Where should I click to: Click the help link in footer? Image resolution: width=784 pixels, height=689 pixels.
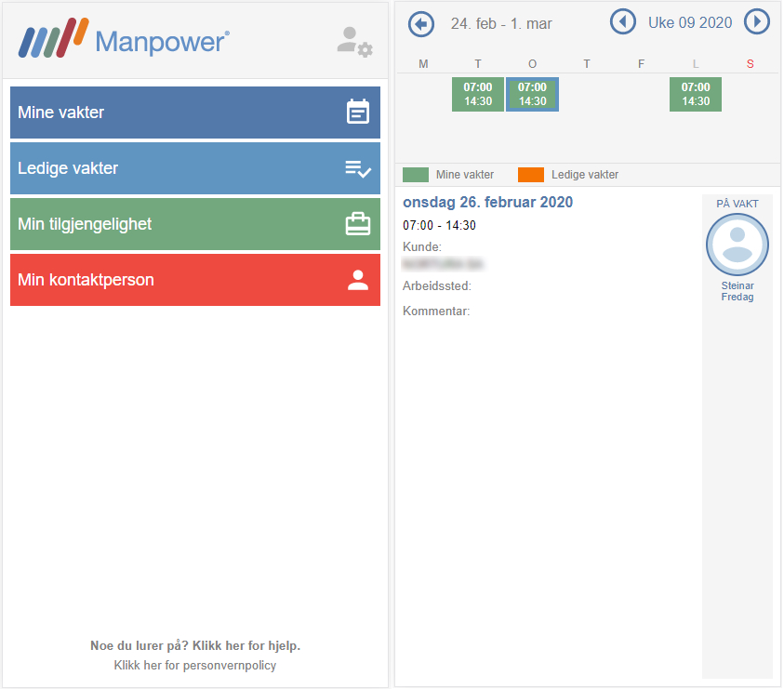(x=195, y=645)
